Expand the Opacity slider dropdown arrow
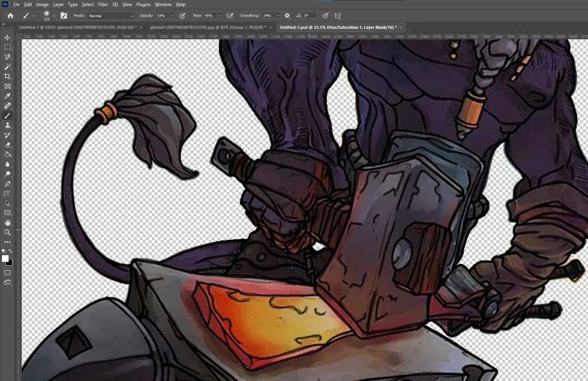 (x=172, y=16)
